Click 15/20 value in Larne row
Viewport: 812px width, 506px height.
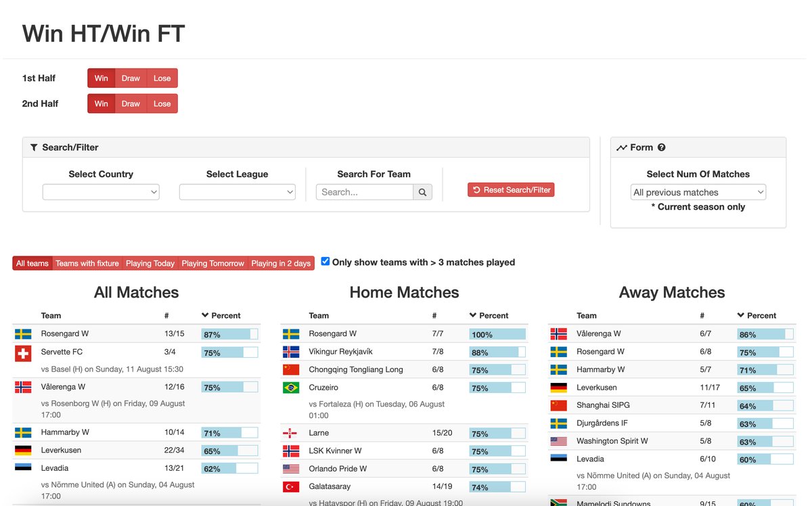pyautogui.click(x=442, y=433)
